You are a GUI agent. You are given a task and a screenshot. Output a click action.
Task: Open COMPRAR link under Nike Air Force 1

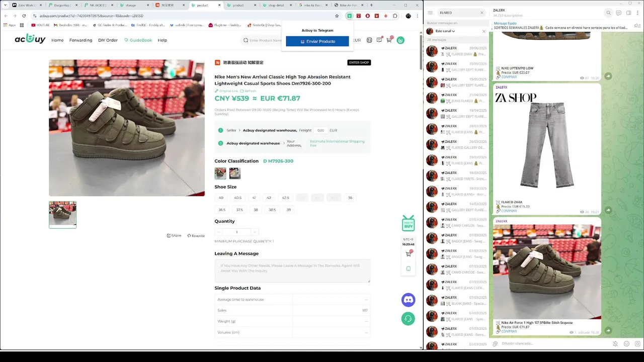pyautogui.click(x=509, y=331)
